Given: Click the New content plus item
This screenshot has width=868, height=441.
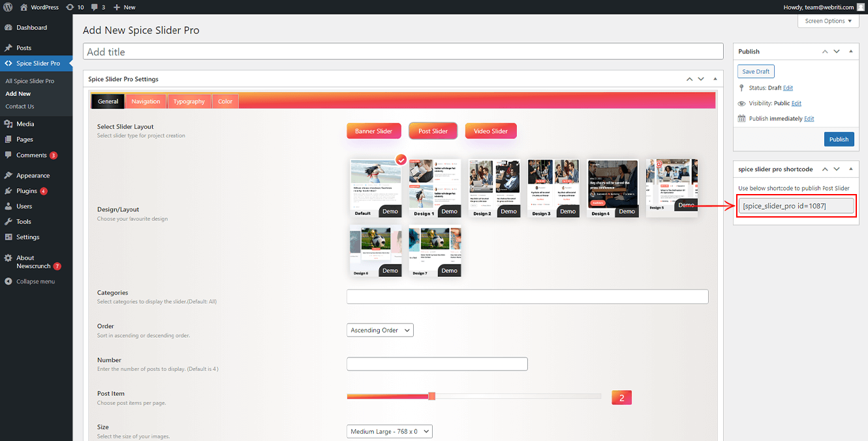Looking at the screenshot, I should tap(124, 7).
